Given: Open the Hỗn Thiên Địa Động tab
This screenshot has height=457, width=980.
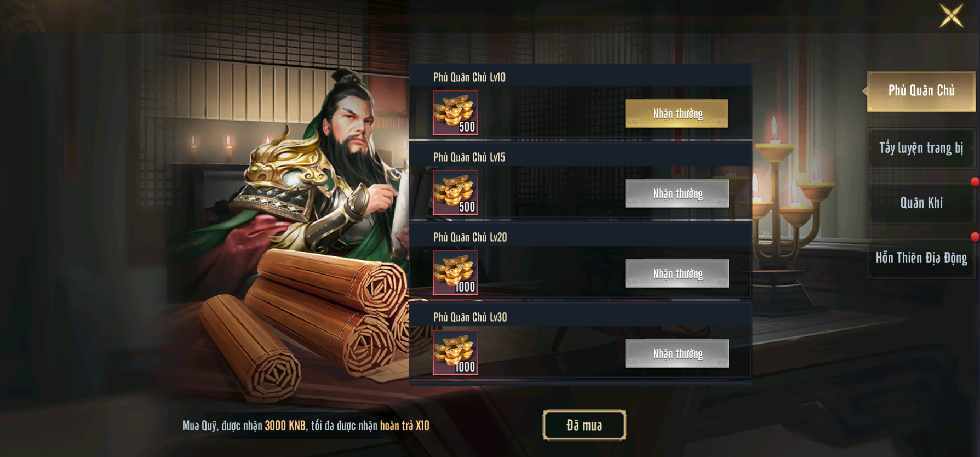Looking at the screenshot, I should click(921, 258).
